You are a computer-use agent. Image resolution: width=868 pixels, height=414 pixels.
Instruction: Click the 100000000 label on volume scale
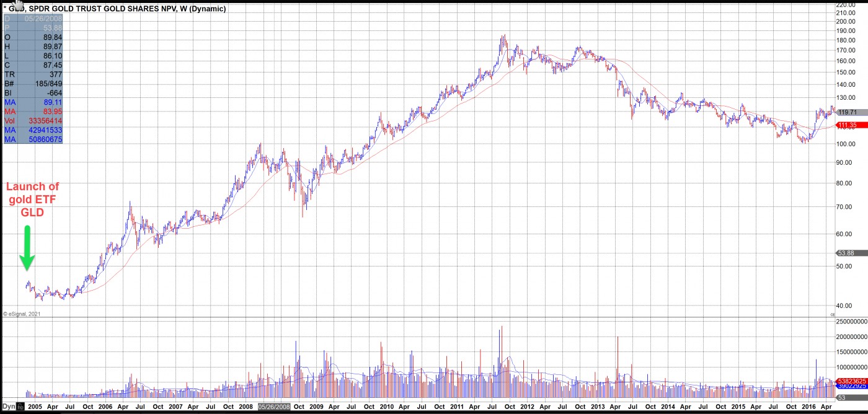pos(852,368)
